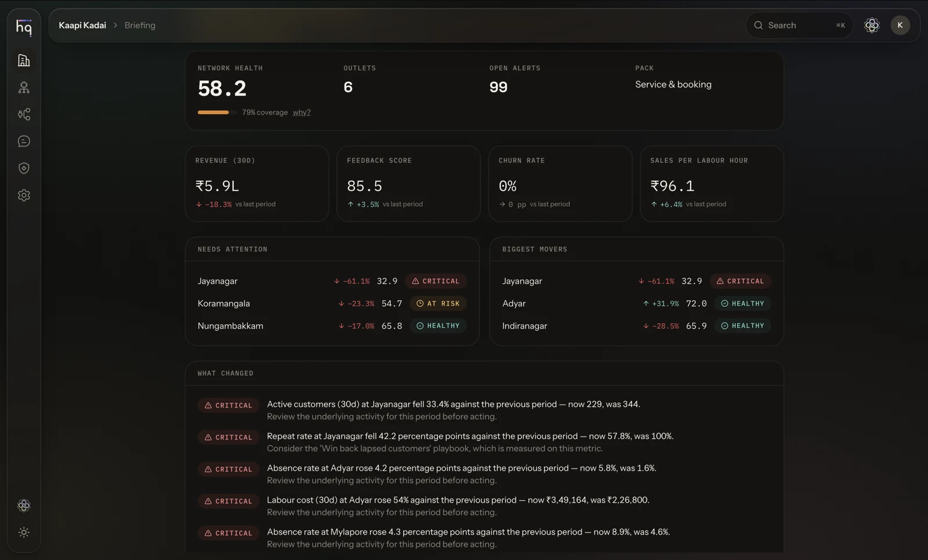
Task: Click the search magnifier icon
Action: pos(758,25)
